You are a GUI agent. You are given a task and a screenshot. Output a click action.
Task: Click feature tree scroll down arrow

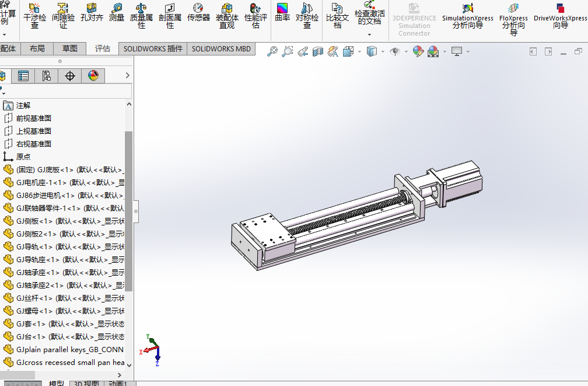pyautogui.click(x=129, y=364)
